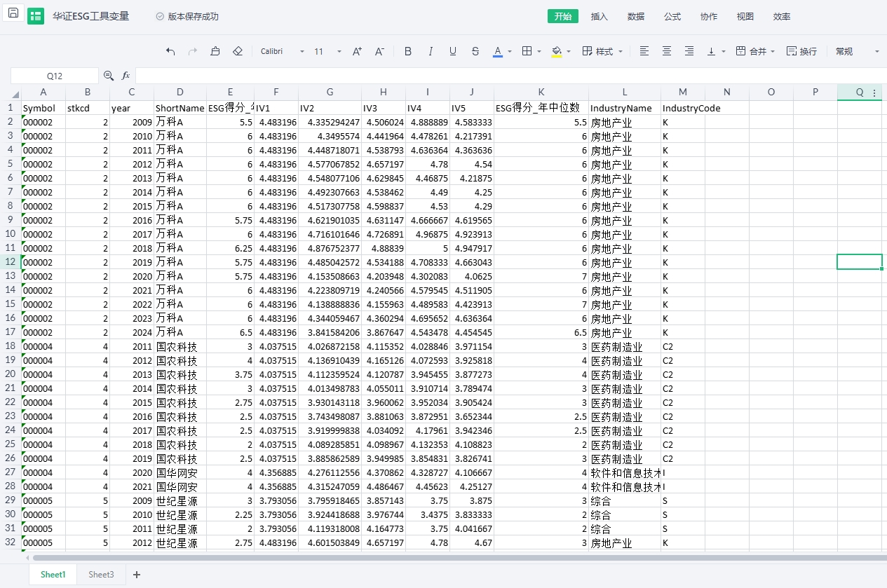
Task: Toggle italic formatting
Action: [x=431, y=51]
